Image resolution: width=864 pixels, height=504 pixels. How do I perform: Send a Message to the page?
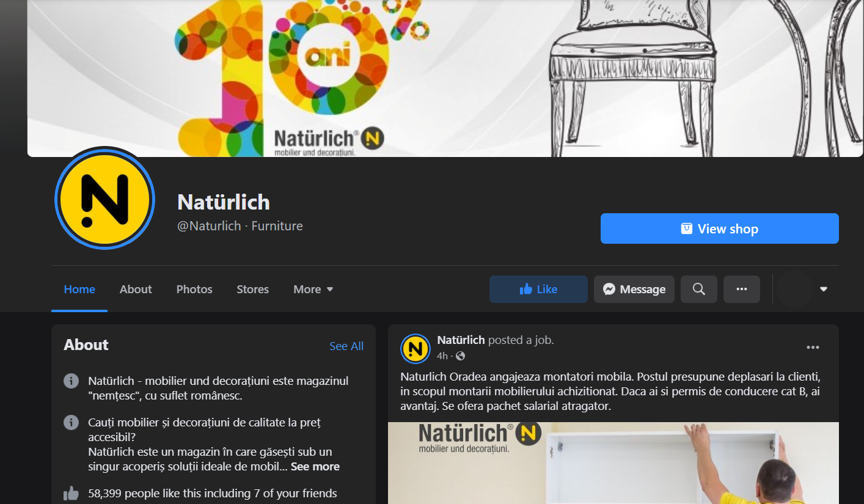click(x=634, y=290)
